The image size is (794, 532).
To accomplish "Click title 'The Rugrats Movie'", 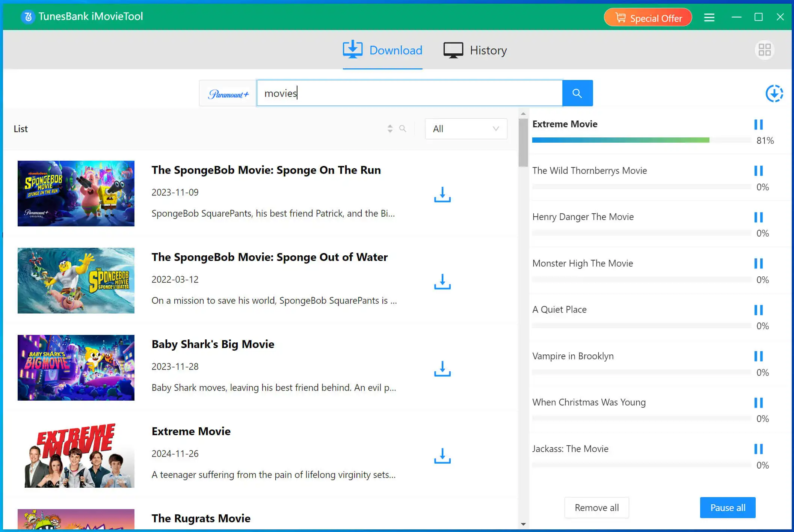I will pos(201,518).
